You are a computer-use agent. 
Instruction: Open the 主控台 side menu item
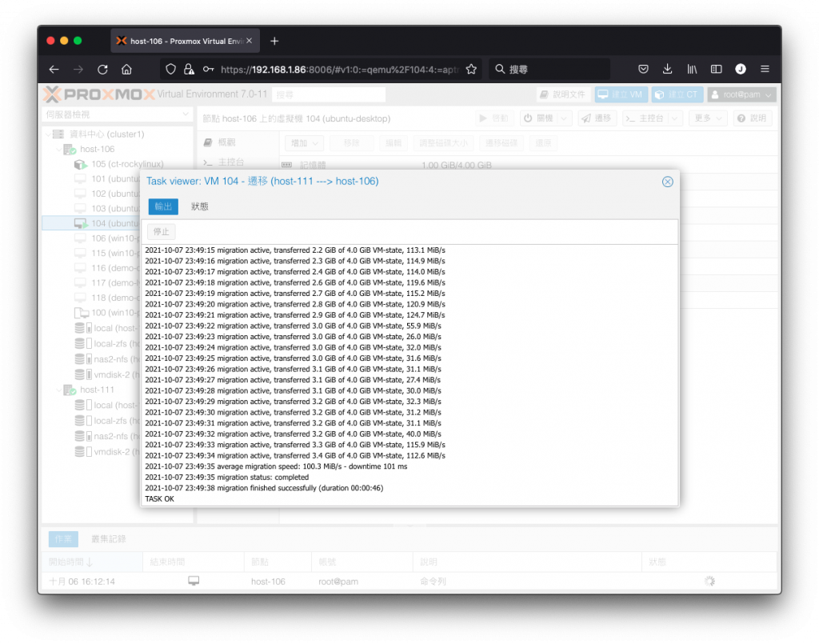231,162
